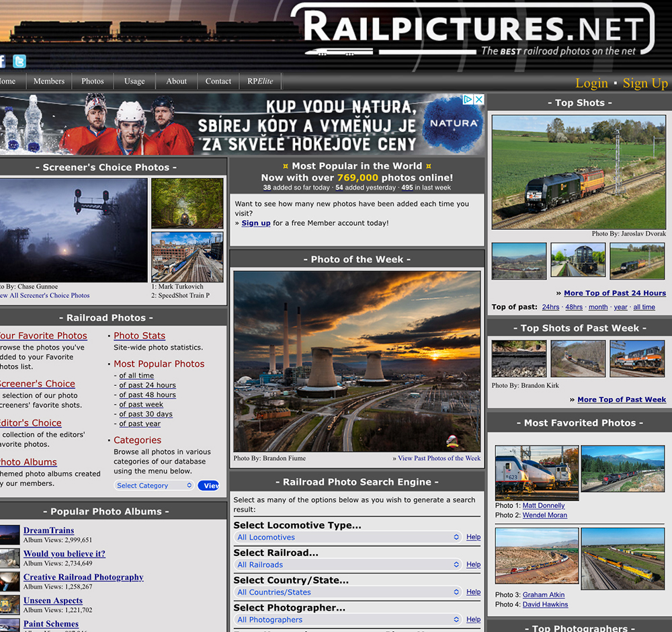
Task: Select Top of past 48hrs link
Action: point(574,307)
